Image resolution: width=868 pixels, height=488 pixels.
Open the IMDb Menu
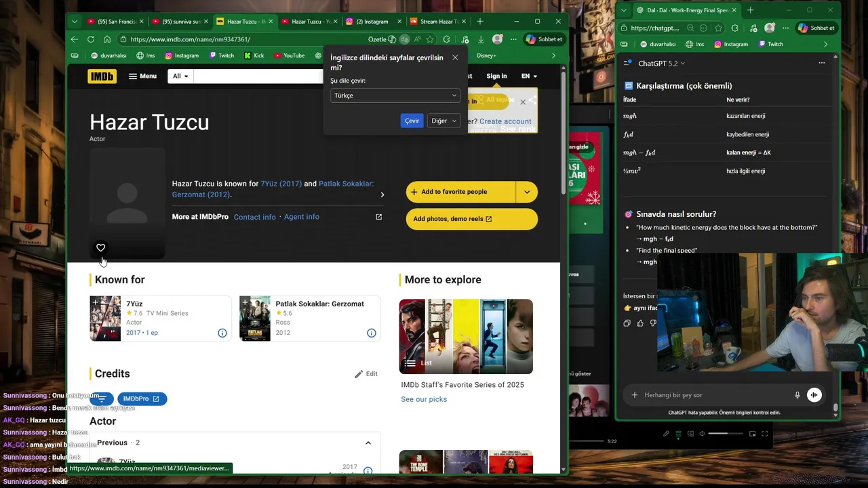pyautogui.click(x=142, y=76)
